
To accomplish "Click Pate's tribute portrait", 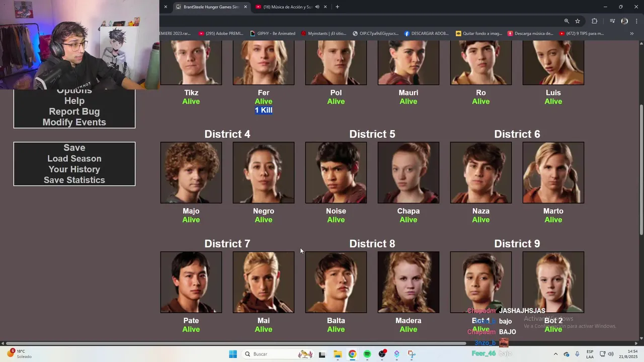I will (191, 282).
